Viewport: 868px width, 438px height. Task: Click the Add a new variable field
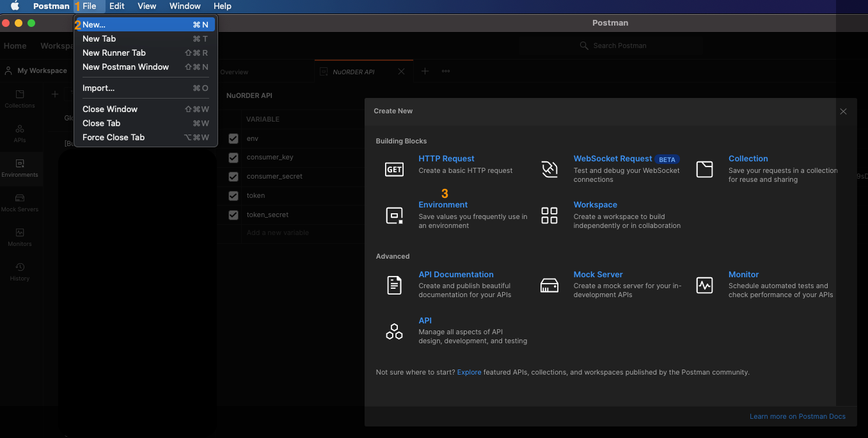pos(278,233)
